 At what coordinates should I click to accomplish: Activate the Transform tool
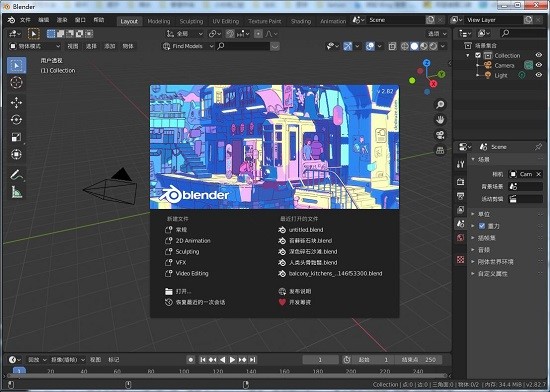[16, 154]
